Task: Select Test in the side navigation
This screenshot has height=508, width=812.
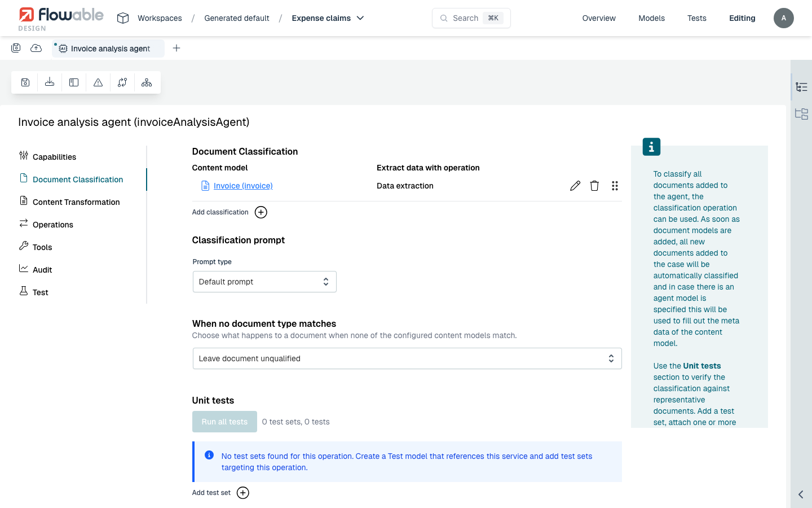Action: [x=41, y=292]
